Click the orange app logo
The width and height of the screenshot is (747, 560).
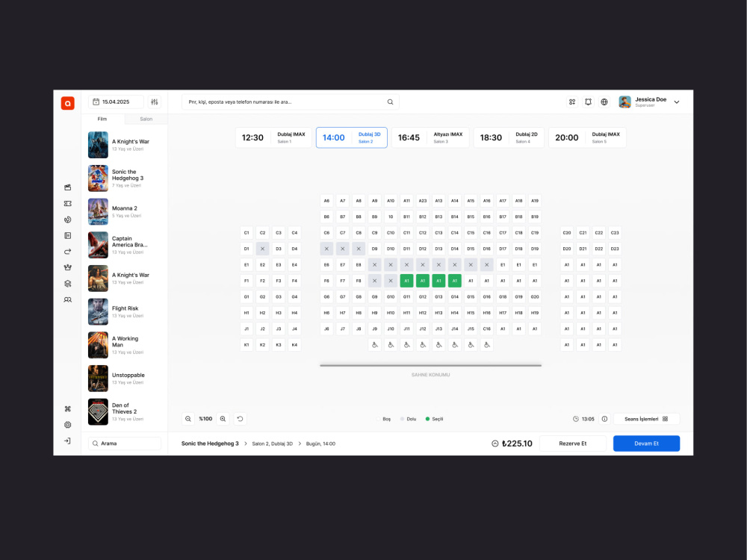pyautogui.click(x=68, y=103)
